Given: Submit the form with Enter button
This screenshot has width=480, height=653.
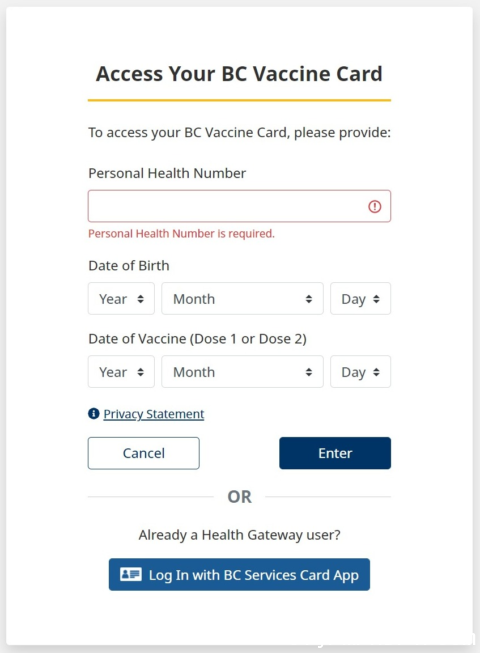Looking at the screenshot, I should click(x=335, y=453).
